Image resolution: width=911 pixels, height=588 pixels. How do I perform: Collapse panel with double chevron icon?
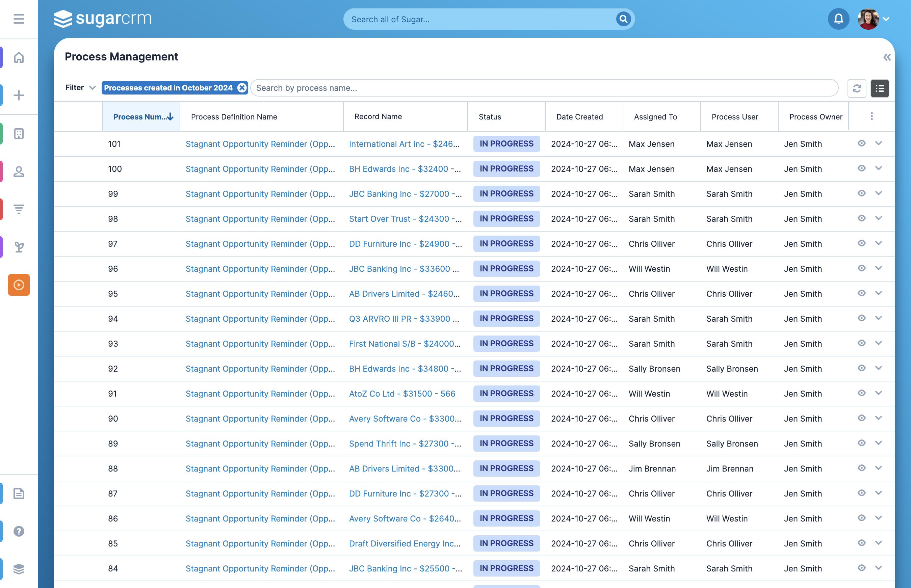coord(887,57)
